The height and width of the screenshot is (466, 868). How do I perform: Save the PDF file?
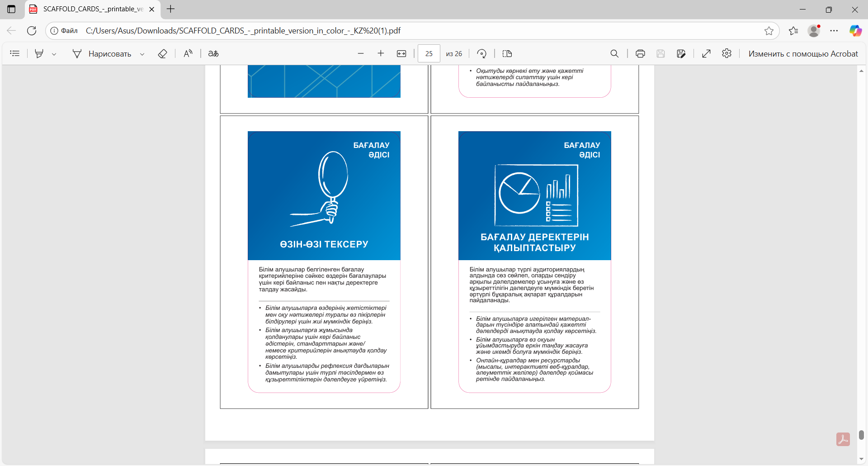pos(660,54)
